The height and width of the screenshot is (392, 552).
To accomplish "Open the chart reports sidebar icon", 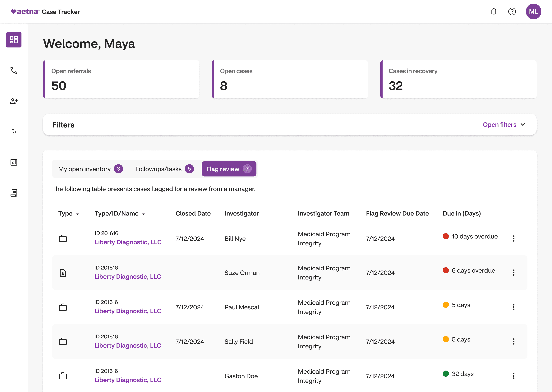I will [x=14, y=162].
